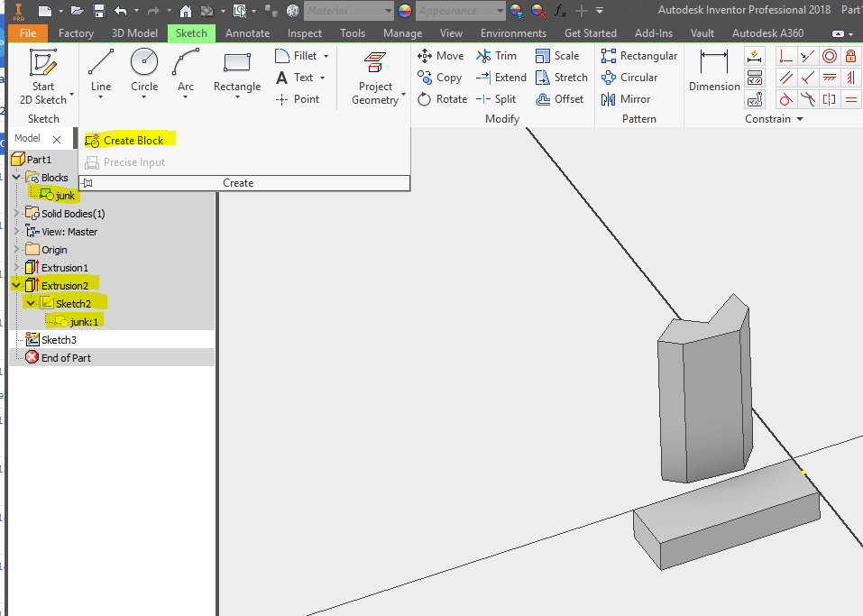Apply the Fix lock constraint icon

tap(851, 56)
